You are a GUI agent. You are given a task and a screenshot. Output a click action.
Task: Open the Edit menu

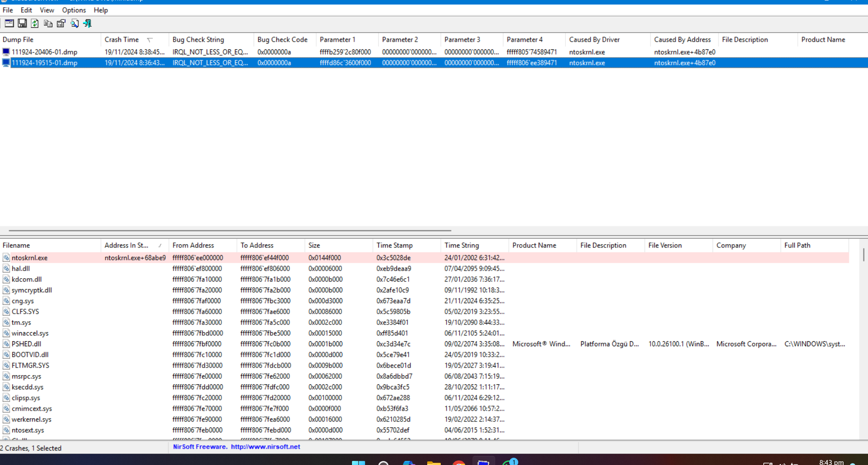pos(26,10)
